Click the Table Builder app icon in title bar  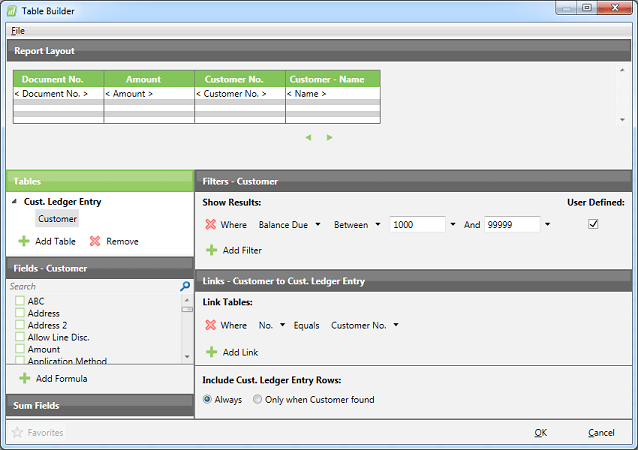(x=12, y=11)
